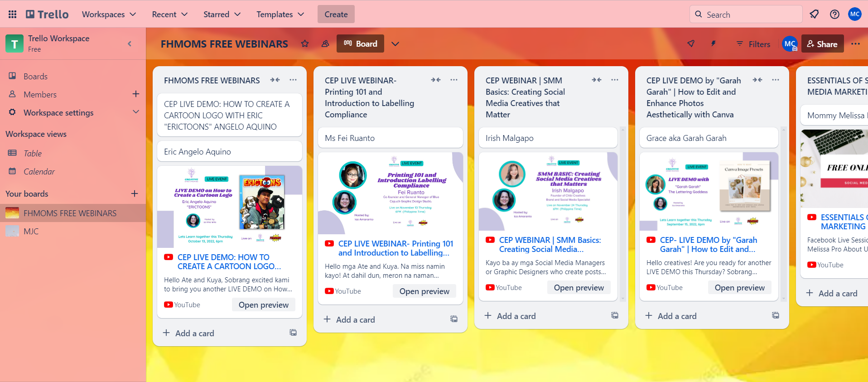Create card from template in Garah Garah list
868x382 pixels.
pos(776,315)
